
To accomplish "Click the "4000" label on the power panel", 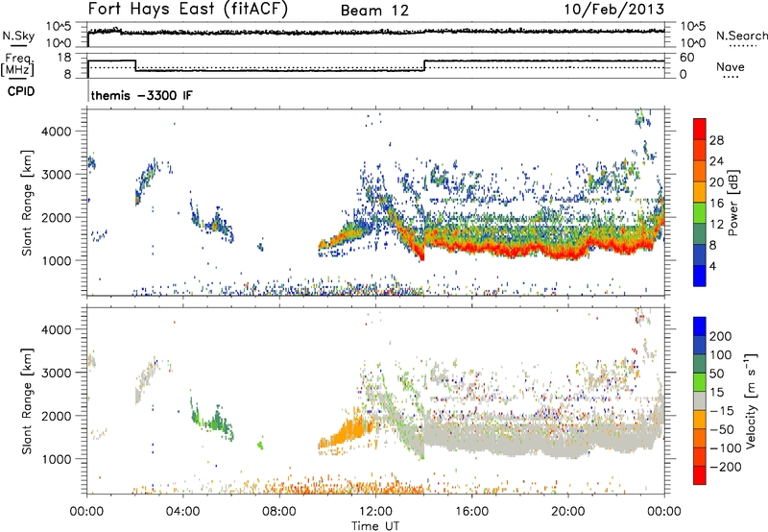I will coord(56,132).
